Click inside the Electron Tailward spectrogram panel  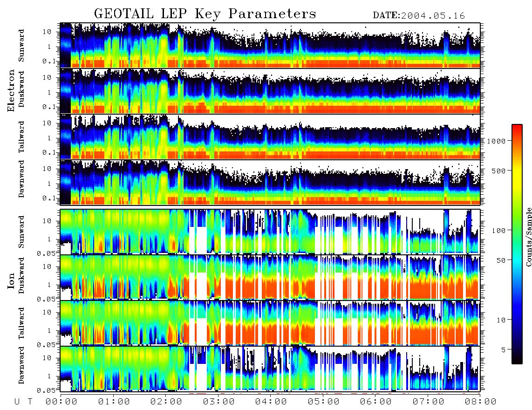coord(270,137)
